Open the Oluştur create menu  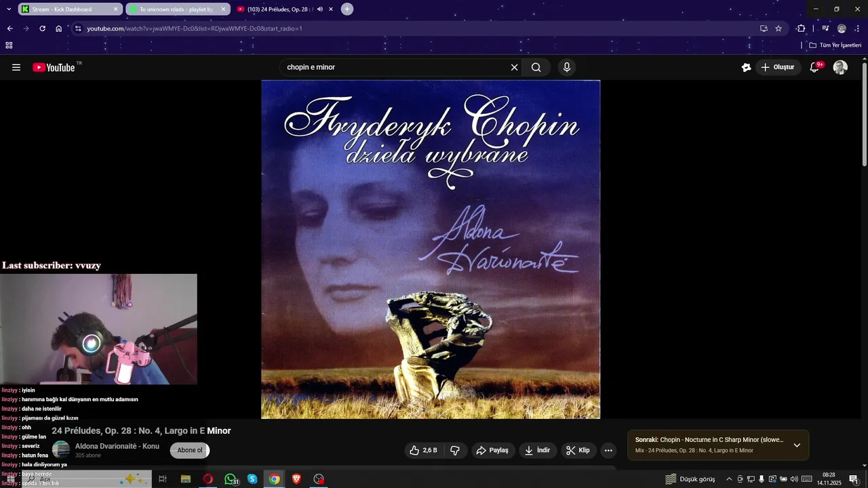(x=778, y=67)
